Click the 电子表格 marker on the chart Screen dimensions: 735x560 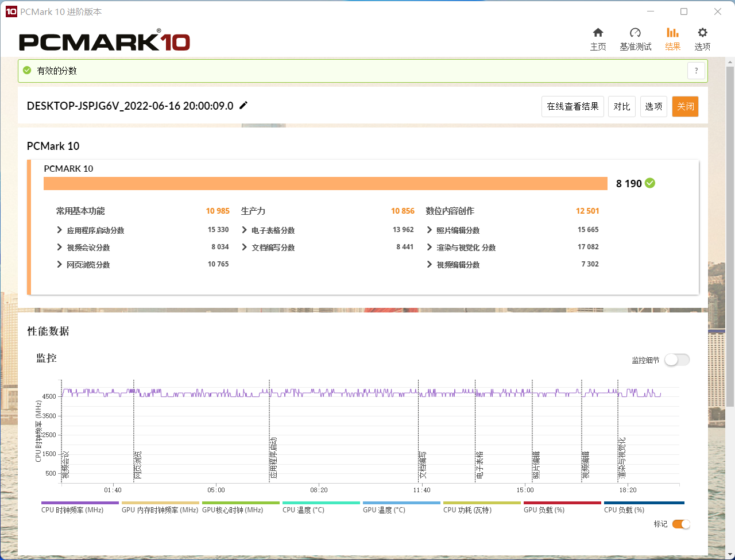[479, 465]
